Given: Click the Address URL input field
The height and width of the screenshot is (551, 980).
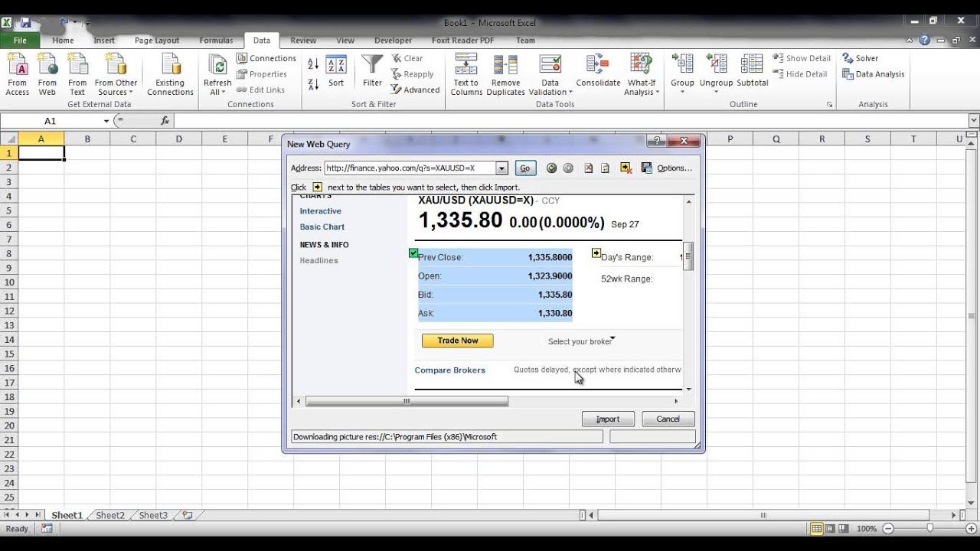Looking at the screenshot, I should click(410, 168).
